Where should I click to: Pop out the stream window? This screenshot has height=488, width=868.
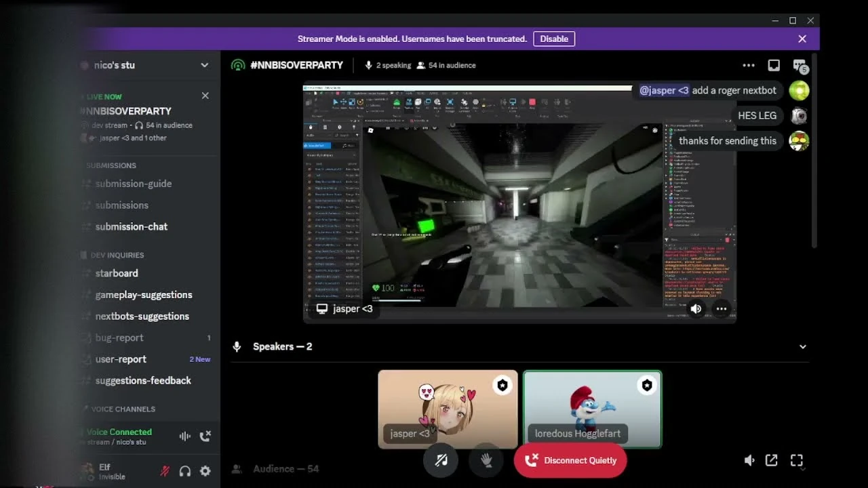pyautogui.click(x=772, y=460)
